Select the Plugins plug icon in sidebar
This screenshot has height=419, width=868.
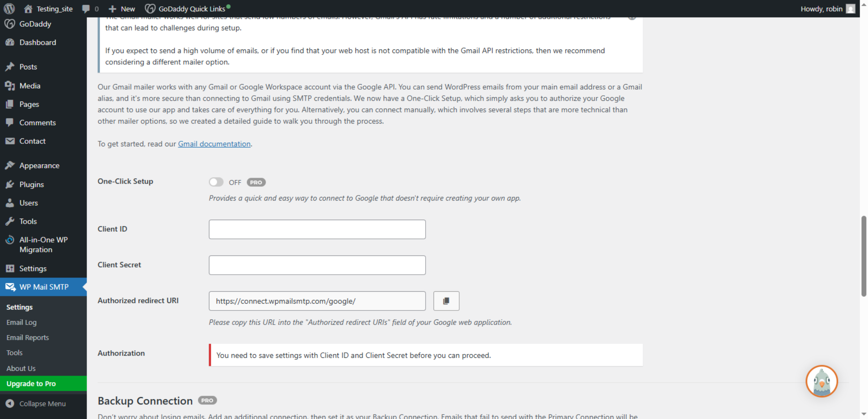point(10,184)
